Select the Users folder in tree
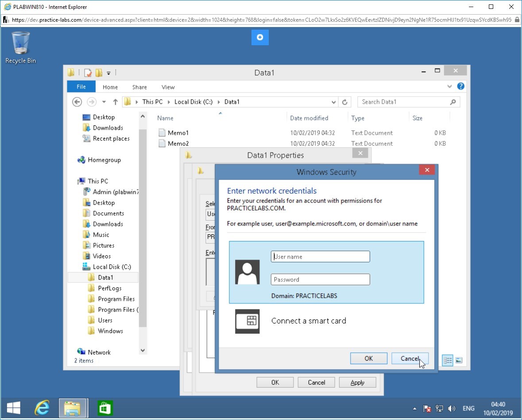The image size is (522, 420). [x=100, y=320]
